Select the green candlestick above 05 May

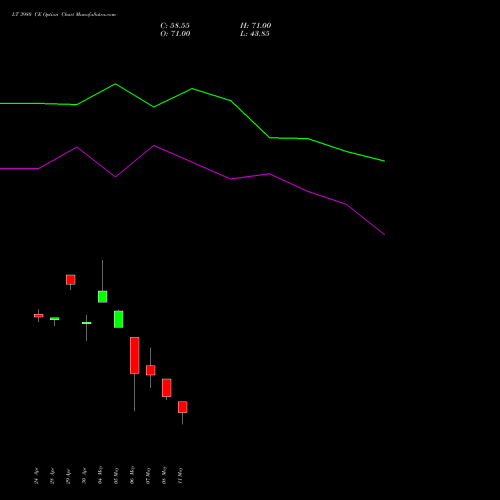pos(119,319)
